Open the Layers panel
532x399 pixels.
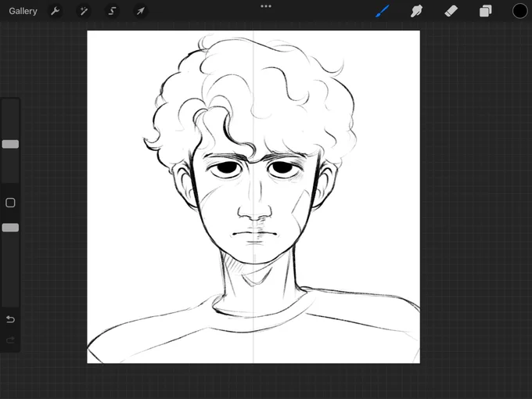click(x=486, y=11)
